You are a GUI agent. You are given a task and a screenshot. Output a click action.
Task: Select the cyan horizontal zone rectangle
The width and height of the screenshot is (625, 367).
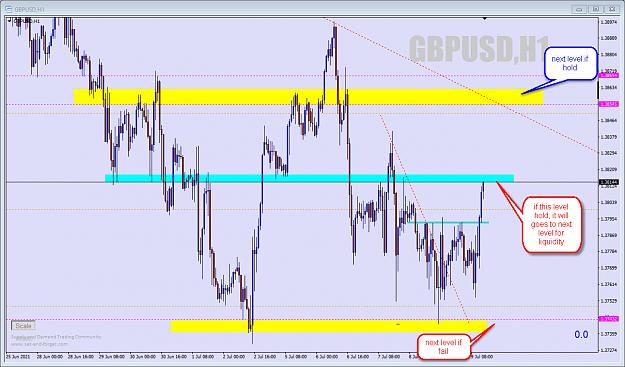tap(309, 178)
